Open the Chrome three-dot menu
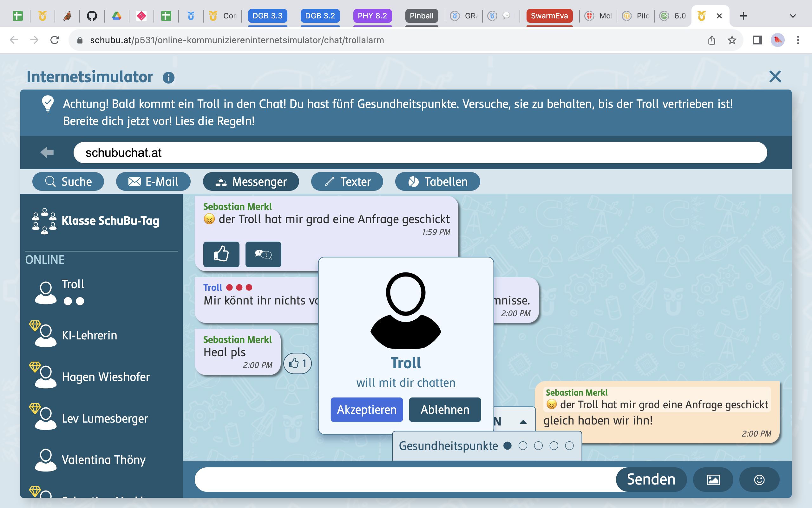This screenshot has height=508, width=812. (x=798, y=40)
